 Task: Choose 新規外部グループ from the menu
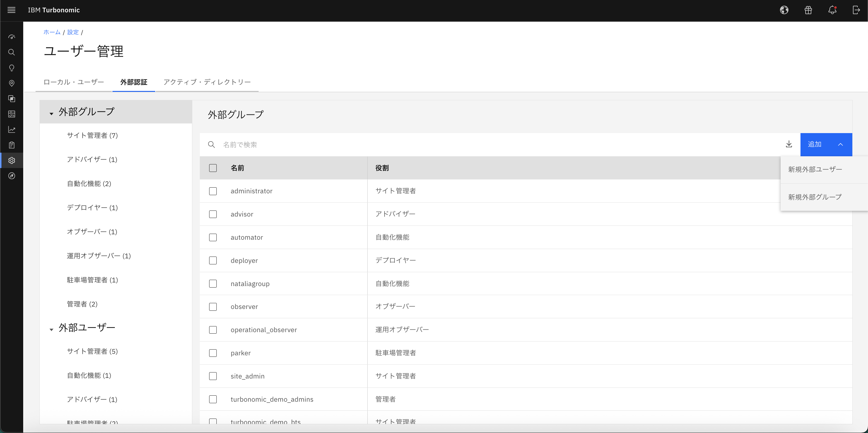[815, 197]
